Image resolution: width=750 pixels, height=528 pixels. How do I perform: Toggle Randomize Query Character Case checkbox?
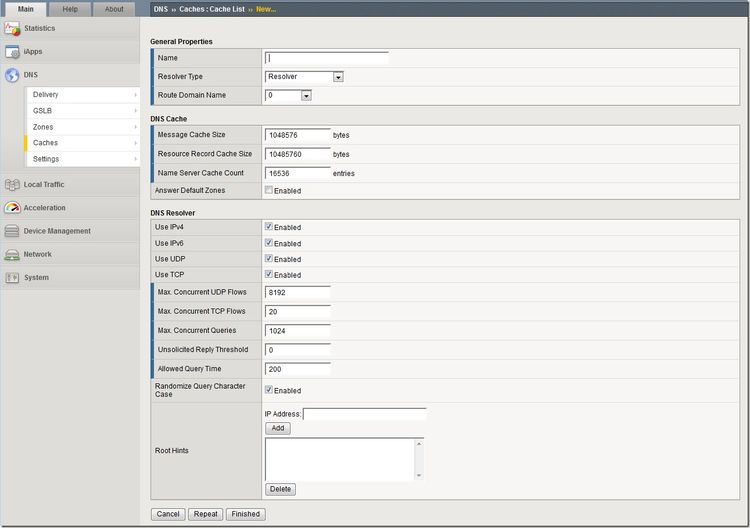269,390
